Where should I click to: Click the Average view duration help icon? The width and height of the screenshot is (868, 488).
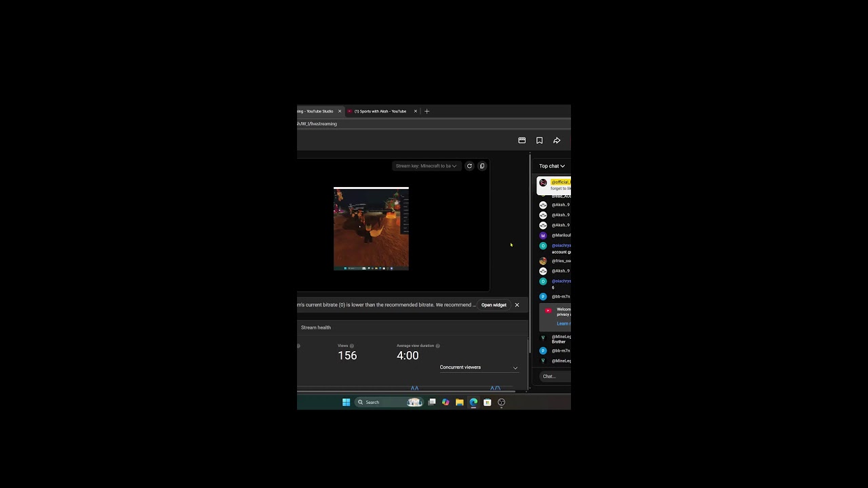pos(437,346)
